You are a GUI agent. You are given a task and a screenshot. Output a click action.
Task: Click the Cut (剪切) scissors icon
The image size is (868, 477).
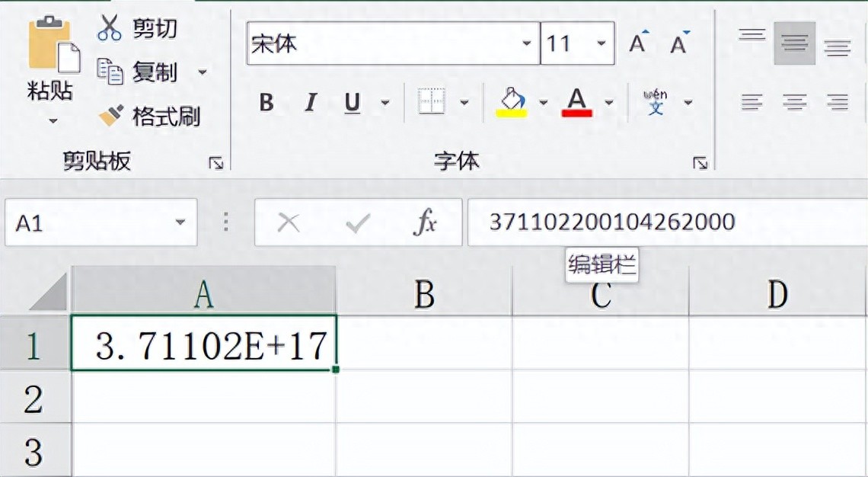point(110,28)
